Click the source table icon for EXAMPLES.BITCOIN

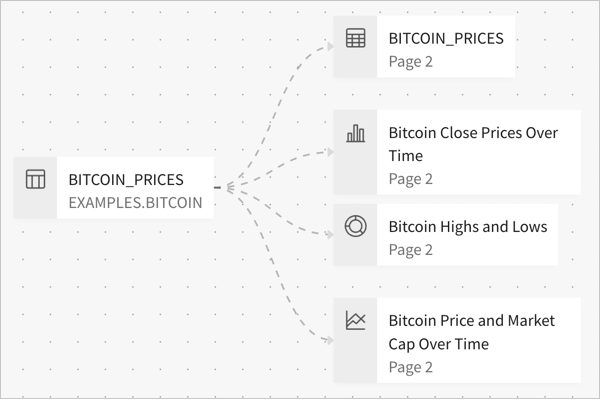tap(35, 179)
